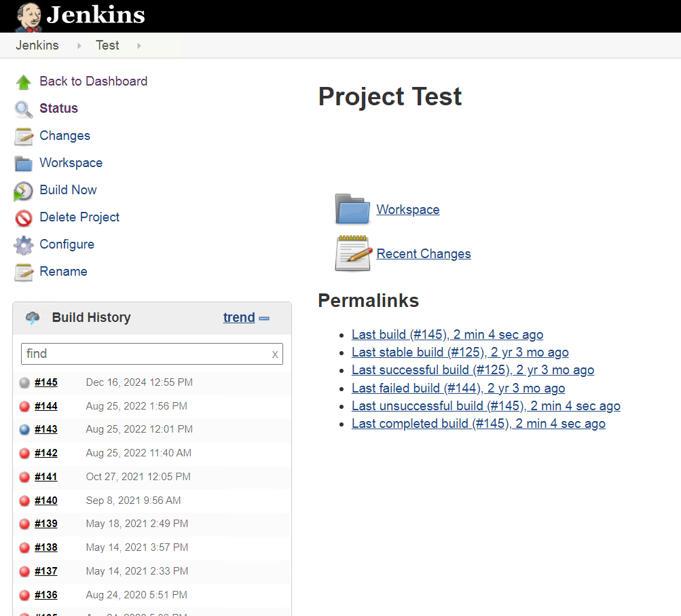Click the grey status ball for build #145
681x616 pixels.
click(x=25, y=383)
